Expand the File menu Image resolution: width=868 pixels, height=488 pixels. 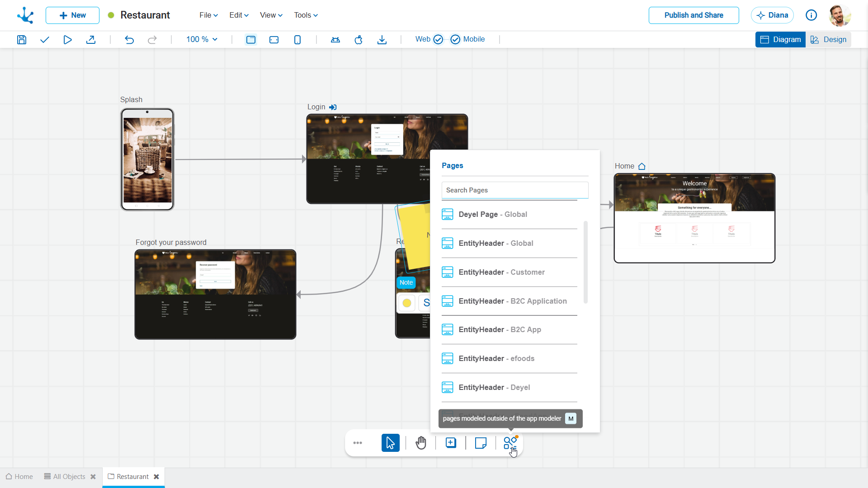coord(208,15)
